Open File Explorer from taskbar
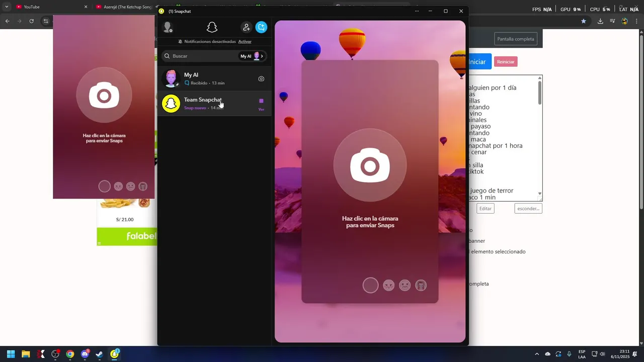Screen dimensions: 644x362 click(x=26, y=354)
